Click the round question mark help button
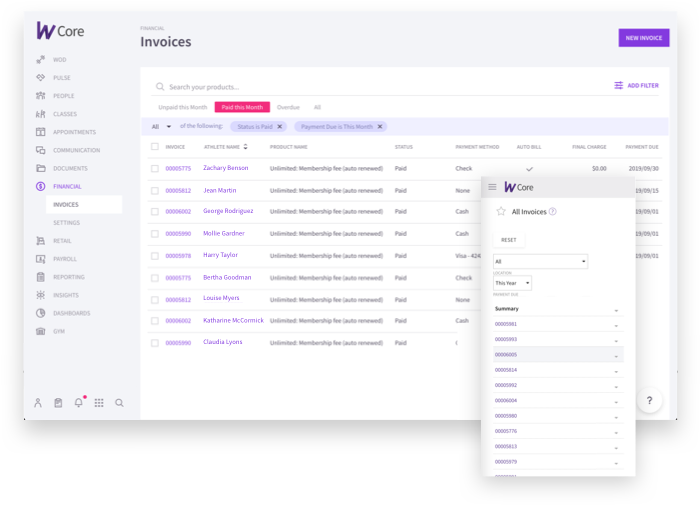The height and width of the screenshot is (508, 700). (650, 400)
